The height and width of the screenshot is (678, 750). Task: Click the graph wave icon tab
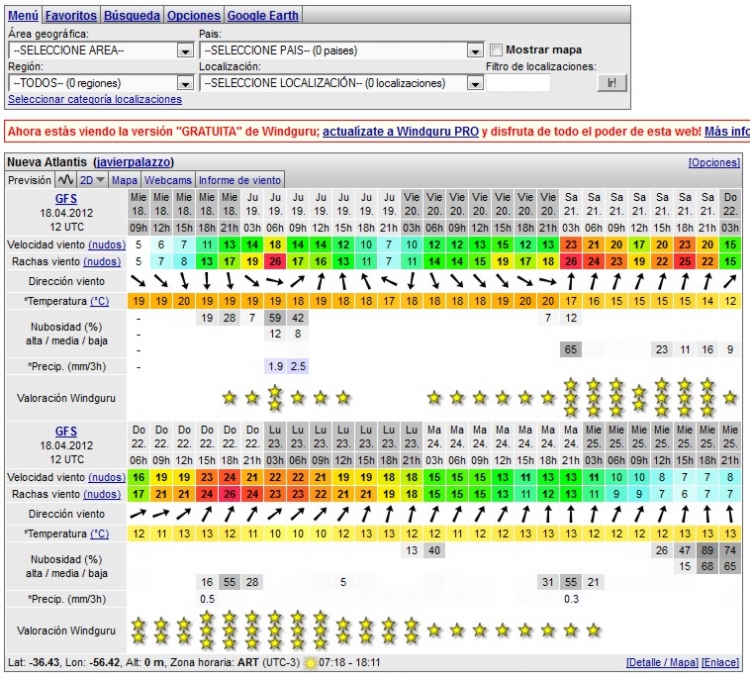coord(65,180)
